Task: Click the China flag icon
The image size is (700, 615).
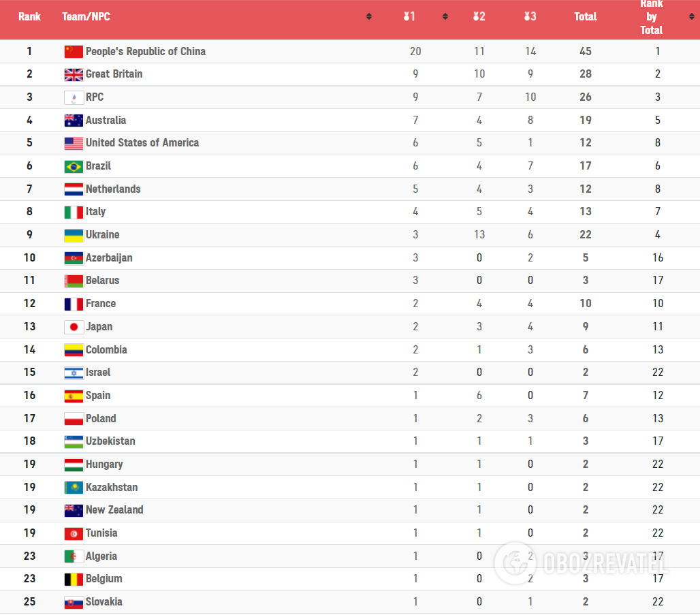Action: coord(74,52)
